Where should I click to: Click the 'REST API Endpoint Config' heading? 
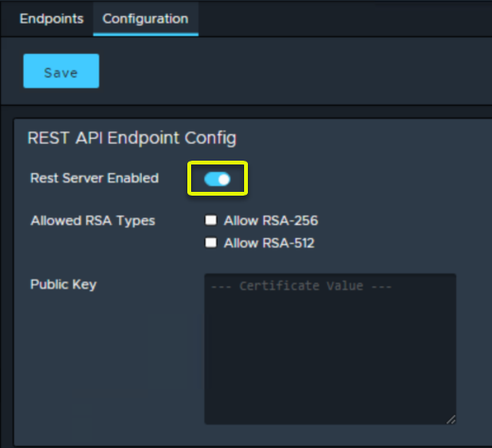pyautogui.click(x=132, y=138)
